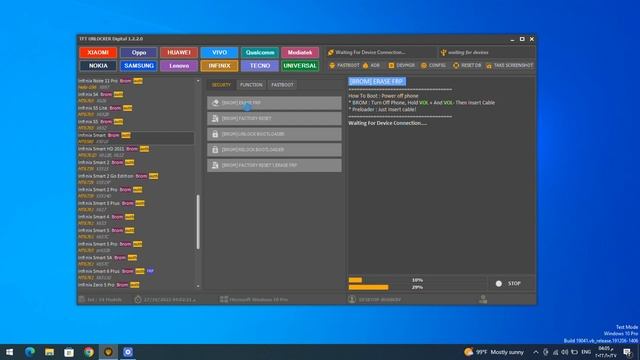Select Infinix Smart 5 model
This screenshot has height=360, width=640.
pyautogui.click(x=136, y=233)
